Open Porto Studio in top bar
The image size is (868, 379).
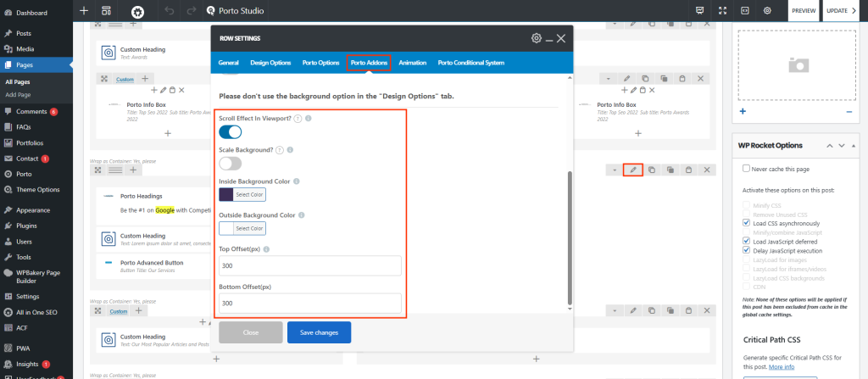click(x=236, y=10)
